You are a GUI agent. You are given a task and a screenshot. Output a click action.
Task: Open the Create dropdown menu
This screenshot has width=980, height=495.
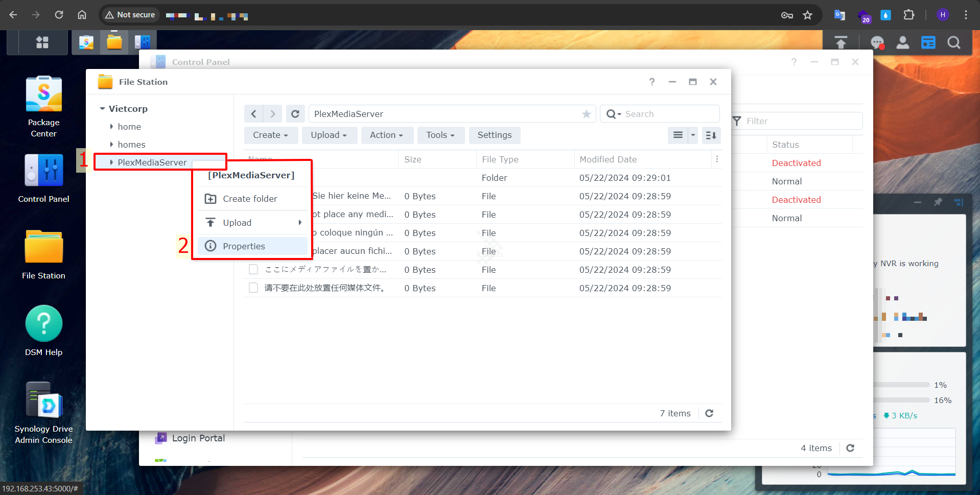coord(270,135)
